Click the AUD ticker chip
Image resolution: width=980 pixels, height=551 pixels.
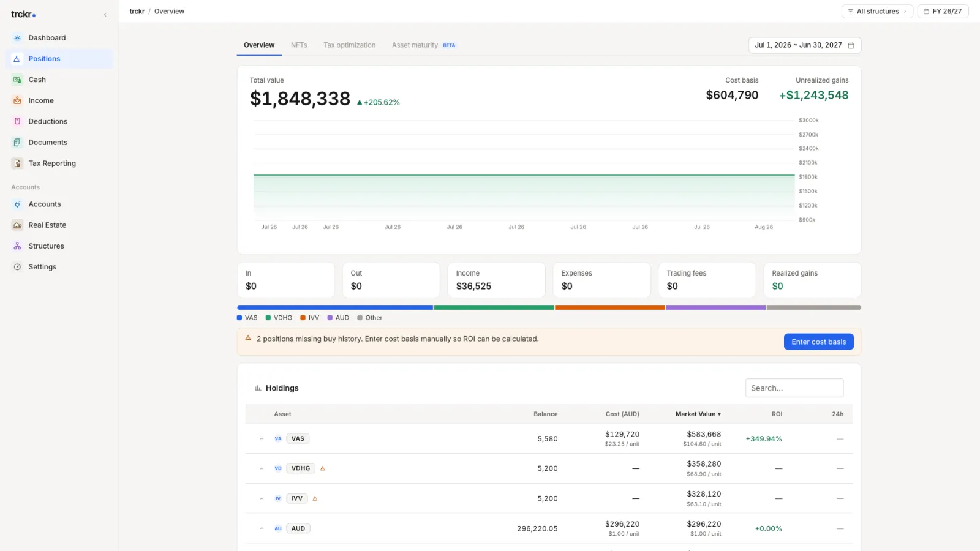pos(298,528)
